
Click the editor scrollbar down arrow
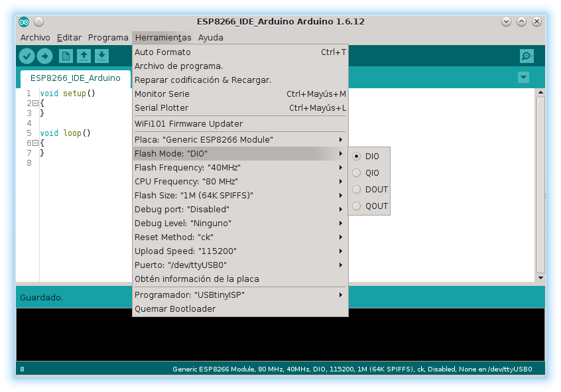click(x=540, y=278)
